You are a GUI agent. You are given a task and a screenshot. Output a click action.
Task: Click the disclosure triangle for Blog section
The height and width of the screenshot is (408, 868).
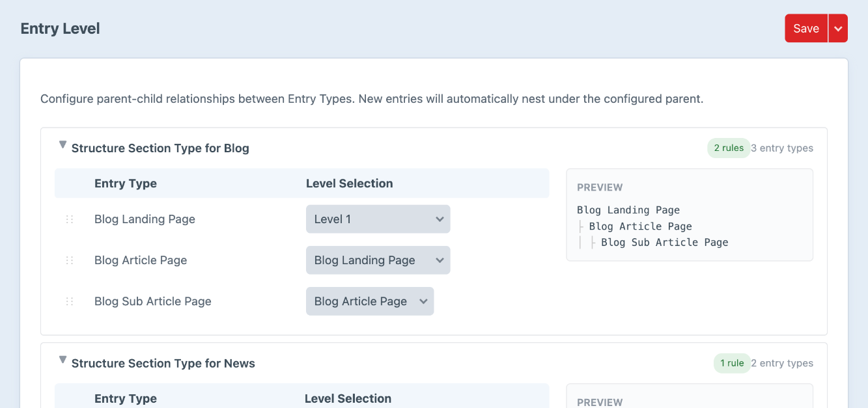[63, 144]
